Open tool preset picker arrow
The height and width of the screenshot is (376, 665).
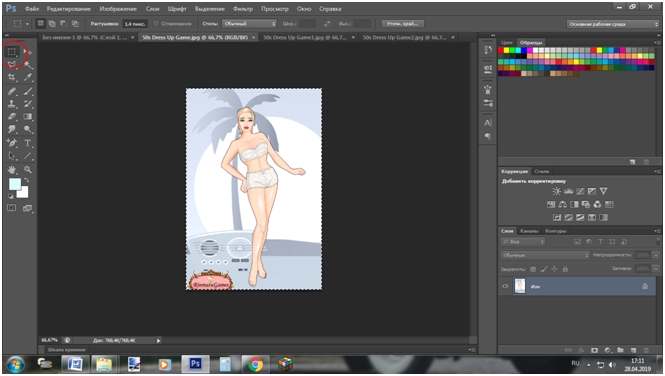point(27,24)
